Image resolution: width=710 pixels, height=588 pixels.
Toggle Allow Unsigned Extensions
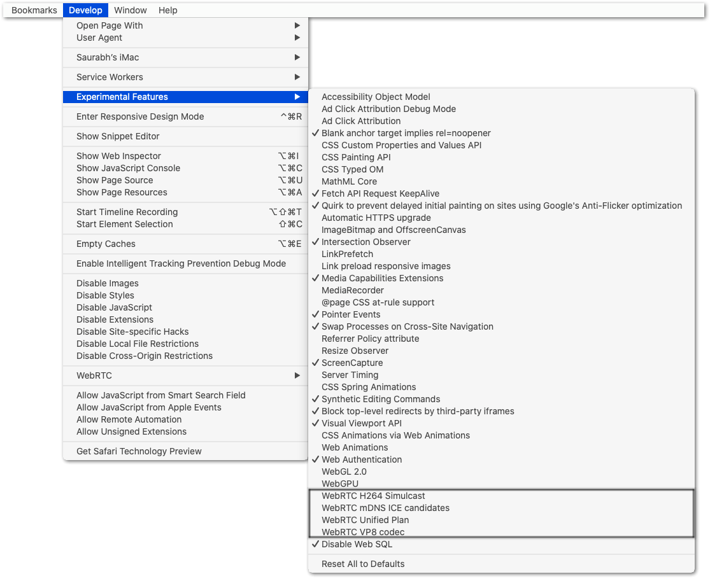[186, 432]
